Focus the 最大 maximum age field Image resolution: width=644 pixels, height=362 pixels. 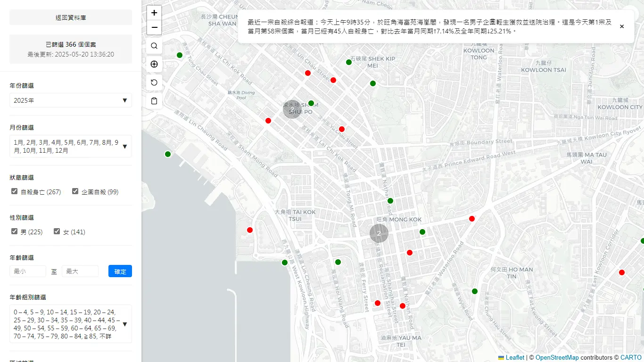[x=80, y=271]
